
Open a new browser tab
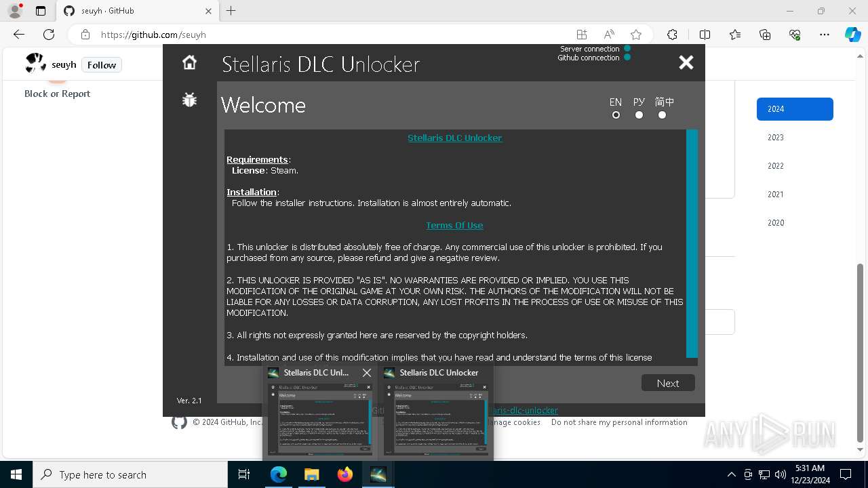tap(231, 11)
